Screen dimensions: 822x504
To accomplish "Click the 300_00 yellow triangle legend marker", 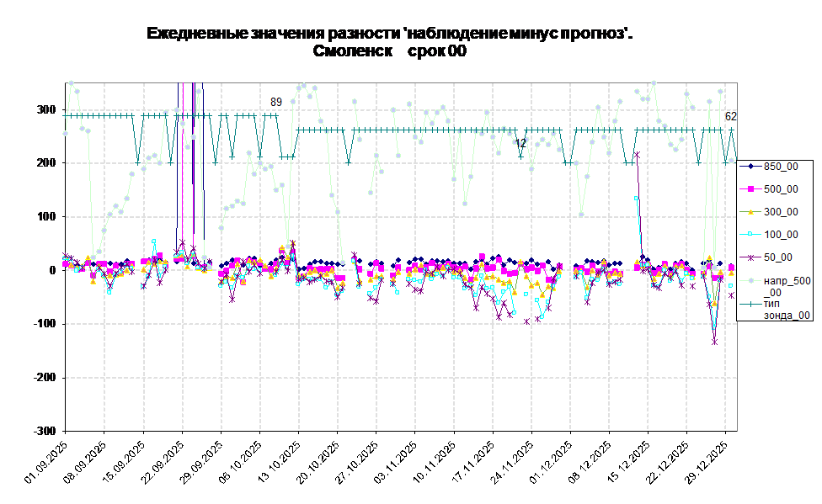I will pos(750,212).
